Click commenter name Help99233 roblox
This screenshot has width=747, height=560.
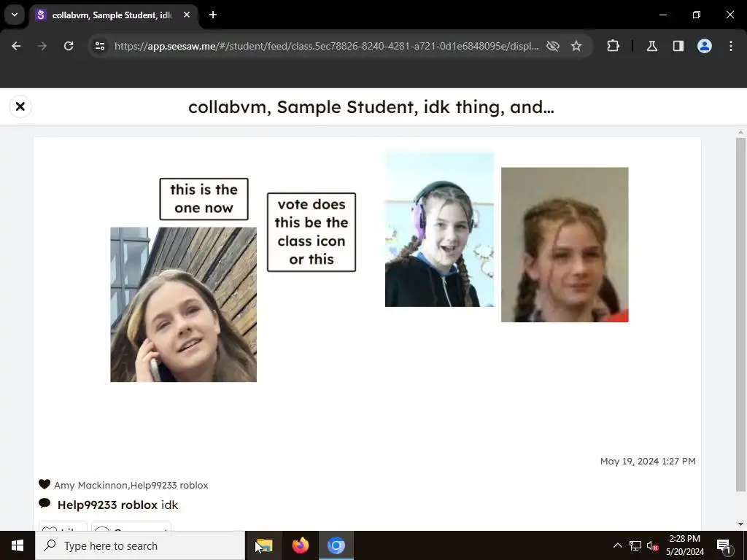coord(107,505)
